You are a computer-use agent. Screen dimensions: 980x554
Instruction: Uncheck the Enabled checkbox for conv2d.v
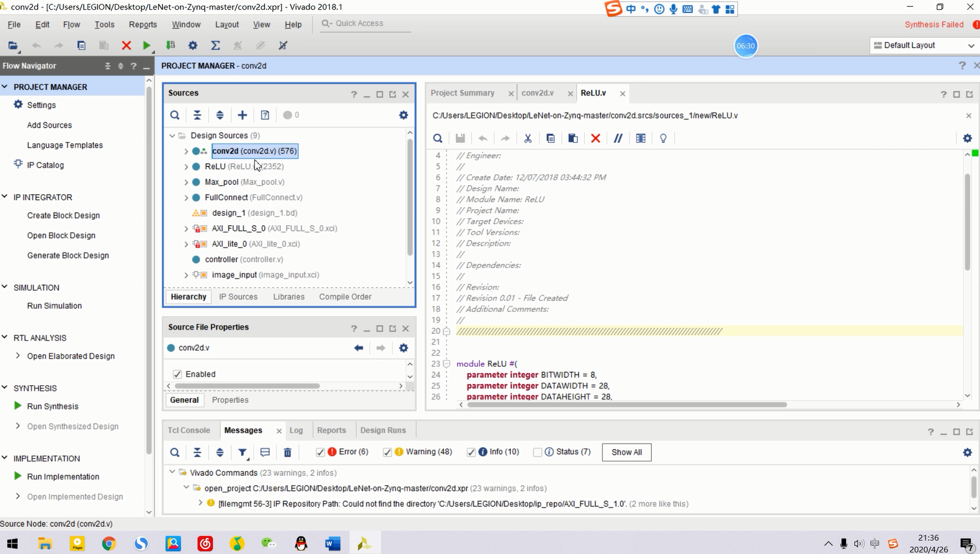pos(177,374)
